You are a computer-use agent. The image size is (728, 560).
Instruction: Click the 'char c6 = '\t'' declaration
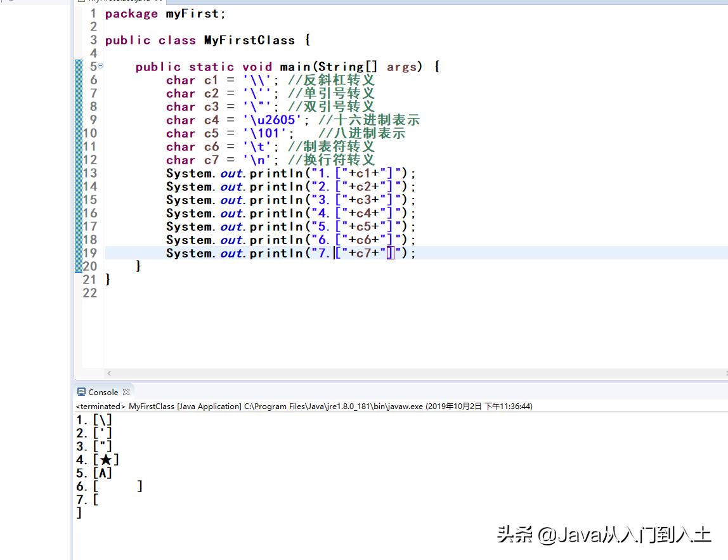(x=222, y=147)
